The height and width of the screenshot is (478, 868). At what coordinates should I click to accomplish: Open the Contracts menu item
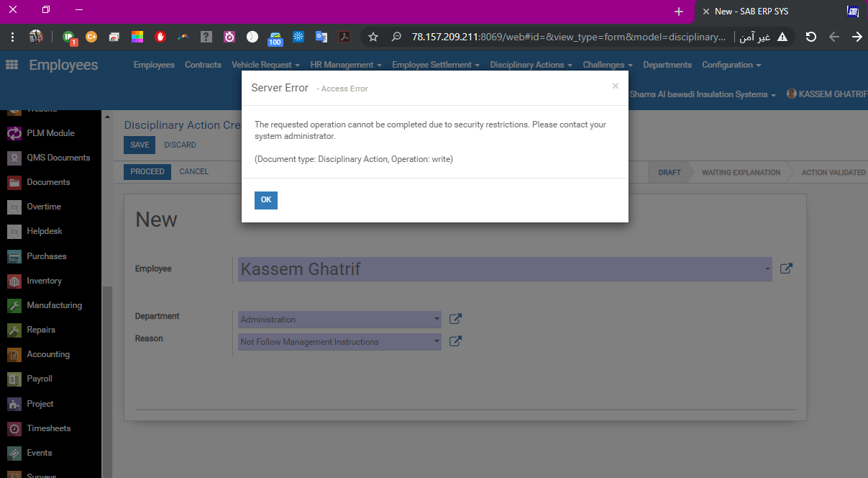203,65
